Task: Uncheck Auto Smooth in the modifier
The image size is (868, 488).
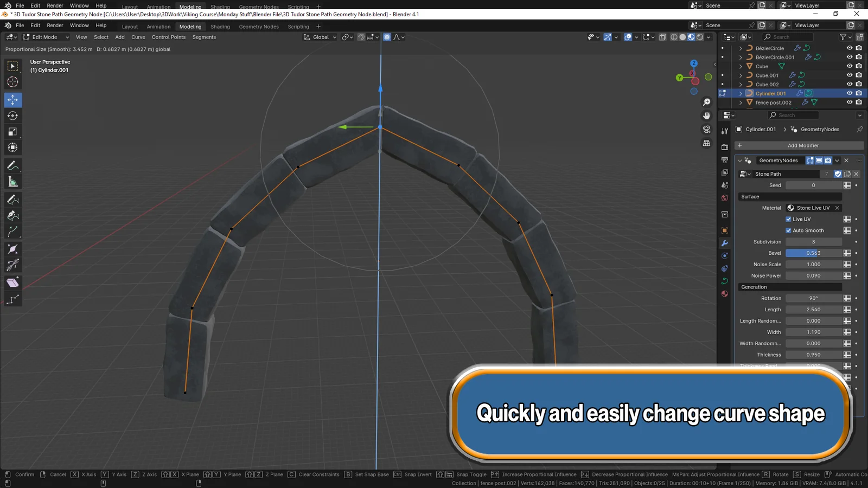Action: (x=789, y=230)
